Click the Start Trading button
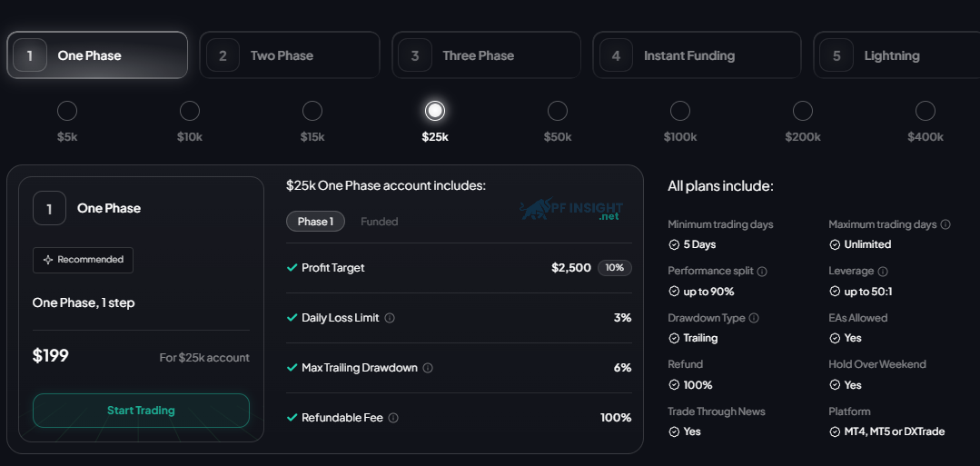Image resolution: width=980 pixels, height=466 pixels. 142,411
